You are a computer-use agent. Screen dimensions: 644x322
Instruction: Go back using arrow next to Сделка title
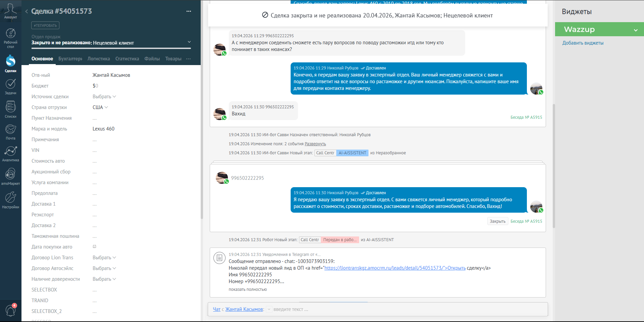click(x=26, y=11)
